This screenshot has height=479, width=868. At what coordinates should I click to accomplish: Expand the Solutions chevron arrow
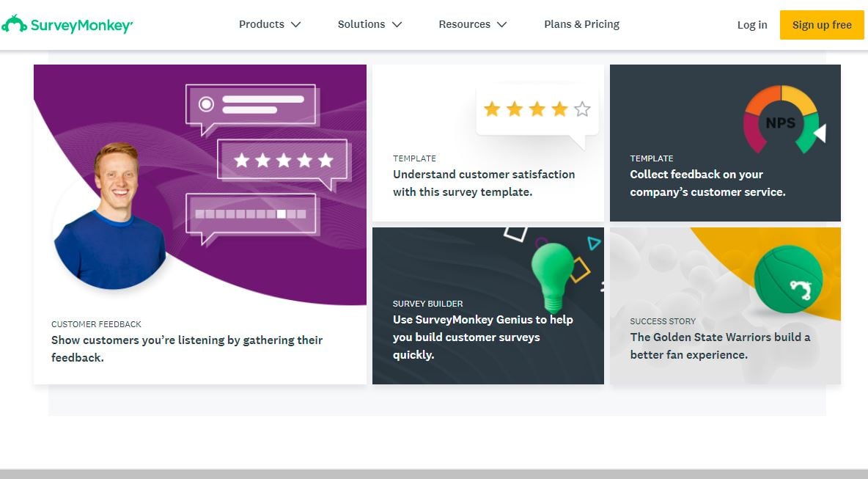pyautogui.click(x=397, y=25)
